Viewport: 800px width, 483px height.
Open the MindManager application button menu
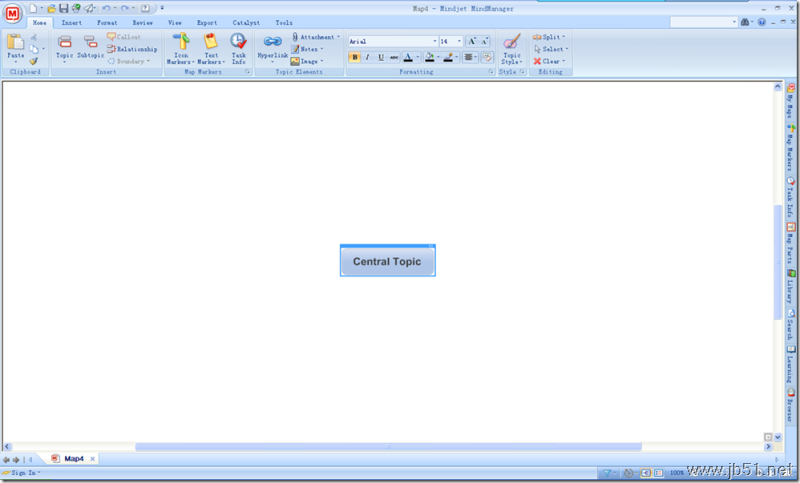[x=12, y=13]
